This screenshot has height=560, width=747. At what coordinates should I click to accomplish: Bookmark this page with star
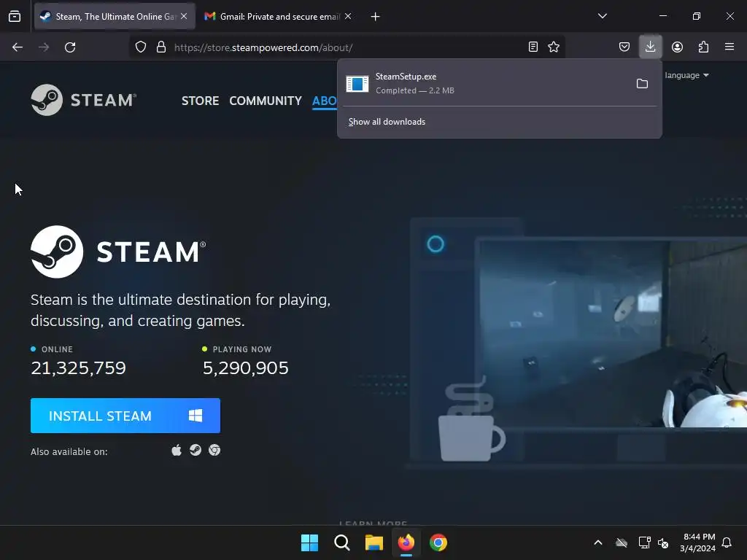[x=554, y=47]
